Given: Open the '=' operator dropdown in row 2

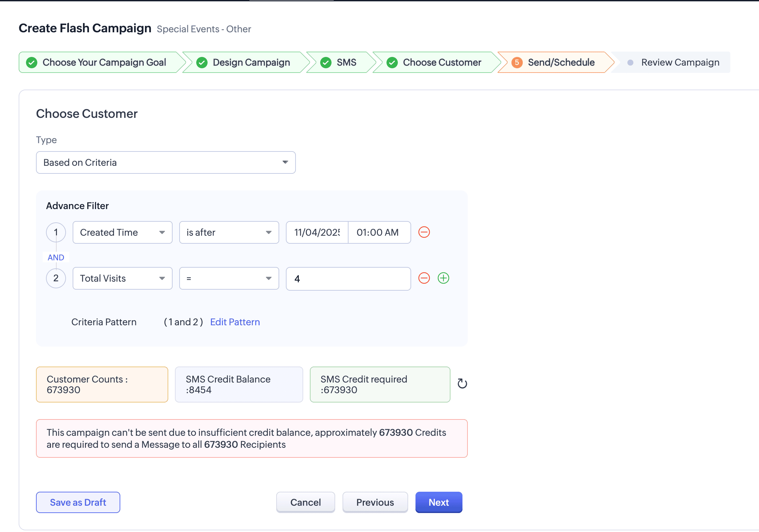Looking at the screenshot, I should (x=229, y=278).
